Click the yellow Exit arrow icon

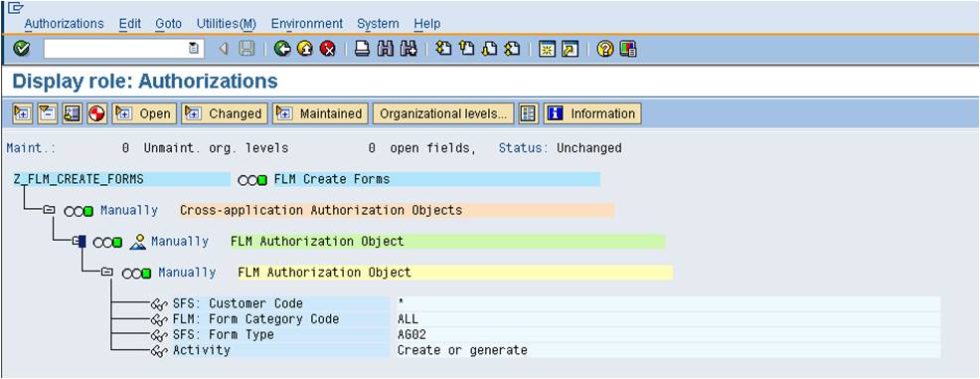pyautogui.click(x=304, y=49)
